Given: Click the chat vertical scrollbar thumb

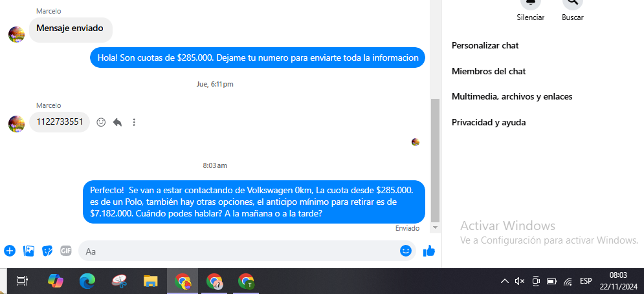Looking at the screenshot, I should (435, 160).
